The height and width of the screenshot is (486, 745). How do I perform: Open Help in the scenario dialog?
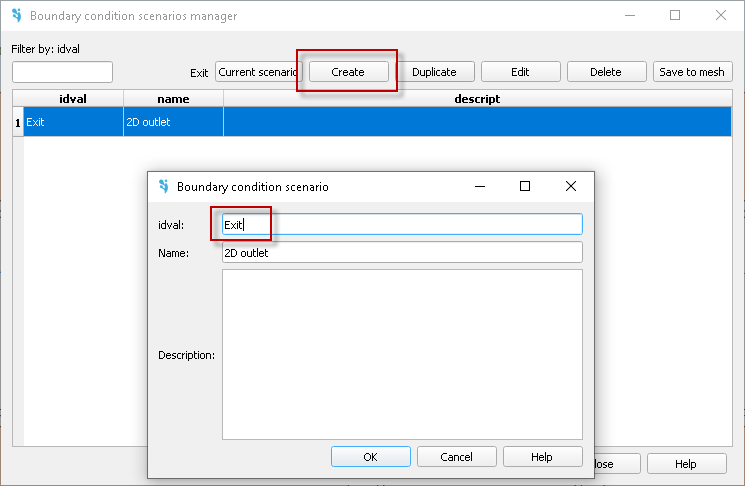pyautogui.click(x=542, y=457)
